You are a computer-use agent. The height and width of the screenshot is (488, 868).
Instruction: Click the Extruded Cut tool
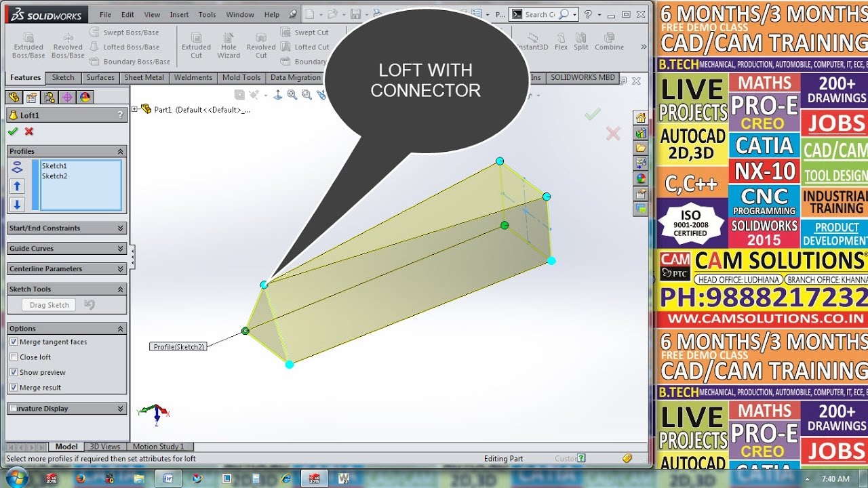tap(196, 45)
